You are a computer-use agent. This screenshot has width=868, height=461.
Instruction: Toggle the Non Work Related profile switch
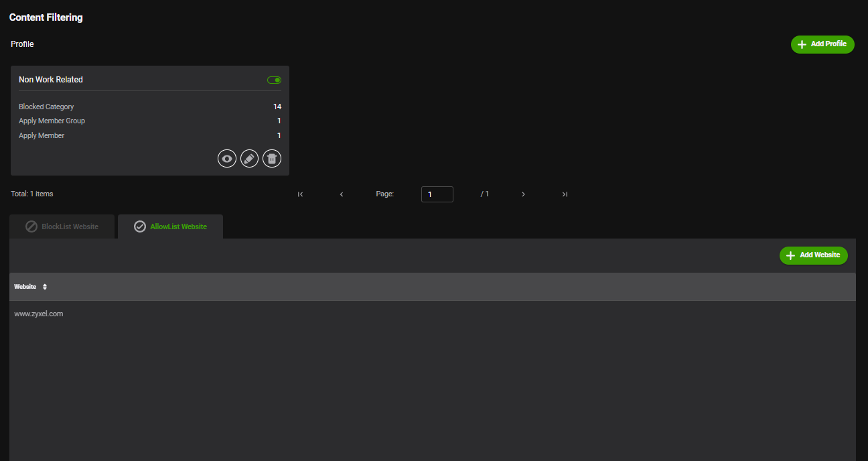coord(274,80)
